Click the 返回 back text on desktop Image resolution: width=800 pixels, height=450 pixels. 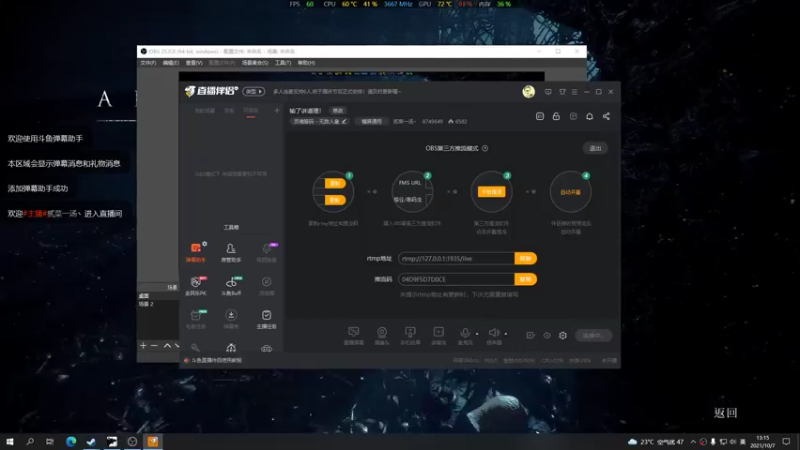725,412
